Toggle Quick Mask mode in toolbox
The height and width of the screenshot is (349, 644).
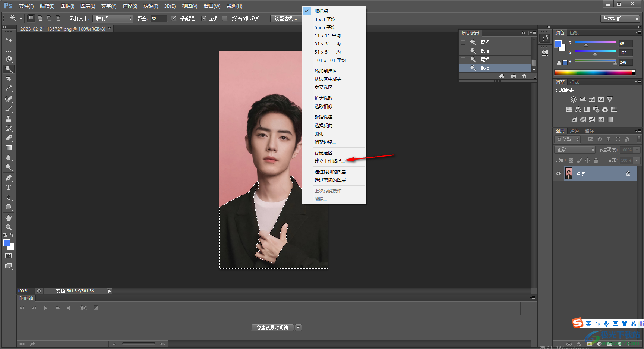pyautogui.click(x=9, y=256)
